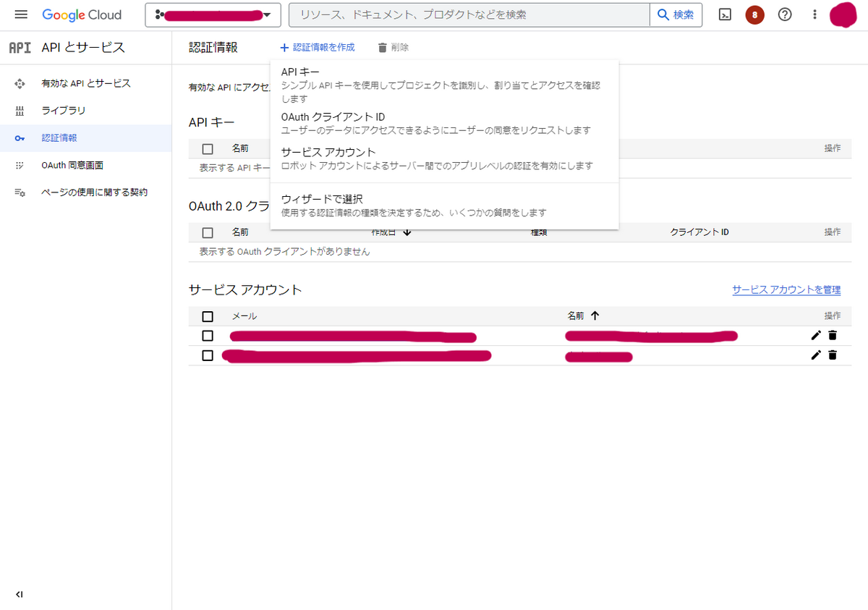Open the project selector dropdown

[213, 14]
